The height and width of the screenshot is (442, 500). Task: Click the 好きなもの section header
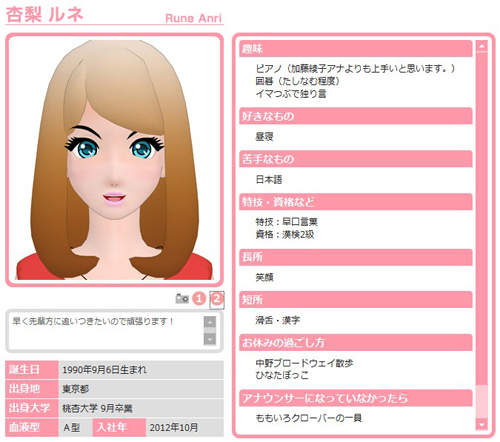pos(356,116)
